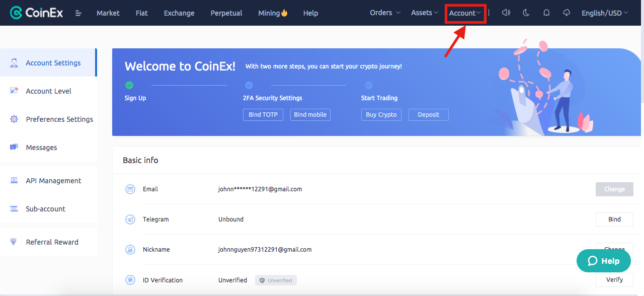Screen dimensions: 644x296
Task: Click the Account Settings sidebar icon
Action: pos(14,62)
